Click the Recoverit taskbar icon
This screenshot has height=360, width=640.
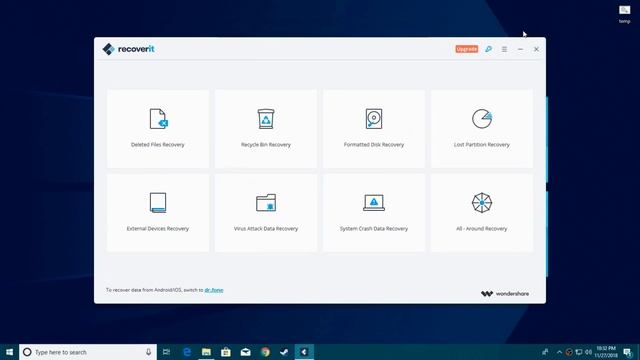(x=304, y=352)
